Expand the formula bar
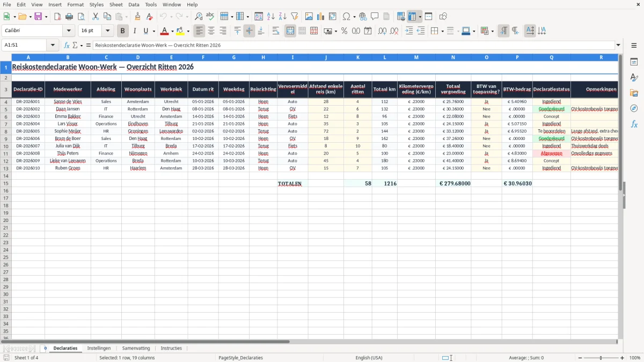Screen dimensions: 644x362 click(618, 45)
